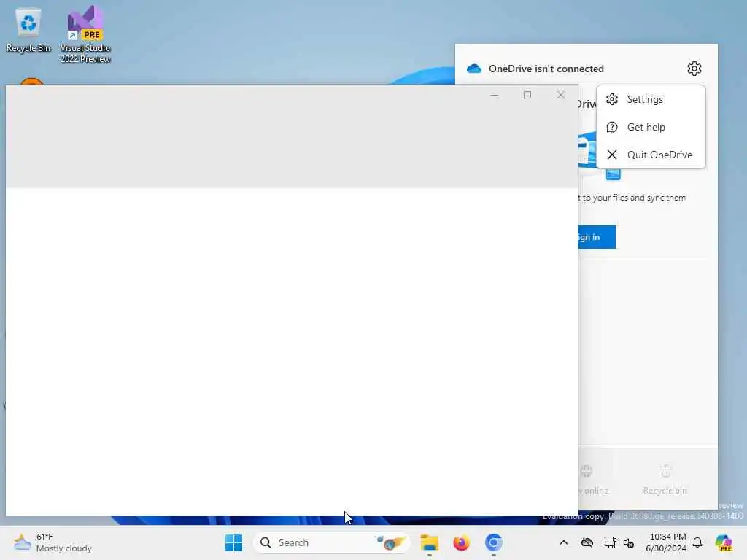Click OneDrive tray icon in taskbar
This screenshot has width=747, height=560.
coord(587,542)
